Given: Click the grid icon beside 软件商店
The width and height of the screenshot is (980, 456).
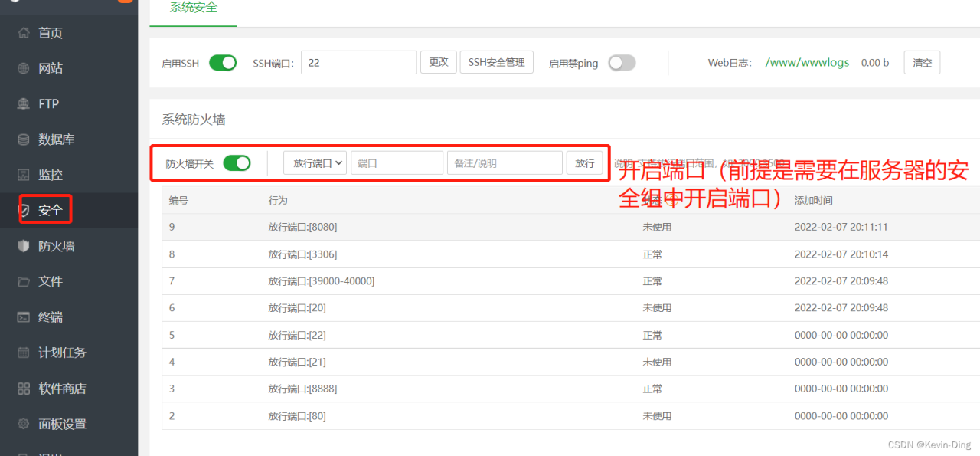Looking at the screenshot, I should pyautogui.click(x=24, y=389).
